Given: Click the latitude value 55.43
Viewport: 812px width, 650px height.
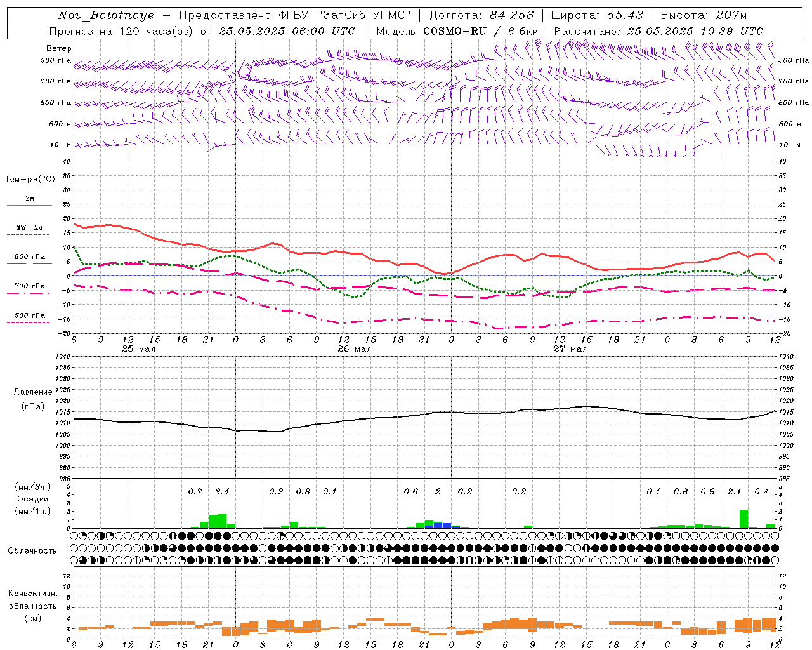Looking at the screenshot, I should (625, 15).
